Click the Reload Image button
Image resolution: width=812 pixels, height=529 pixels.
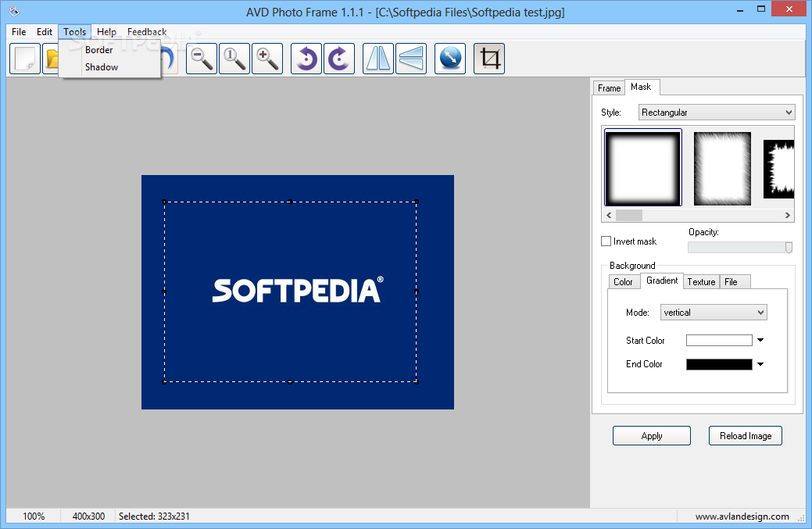746,436
